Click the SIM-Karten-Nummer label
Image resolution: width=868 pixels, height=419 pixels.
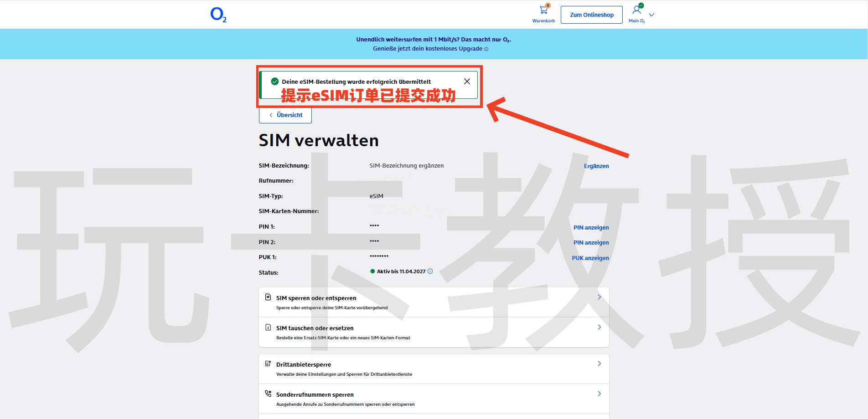289,211
